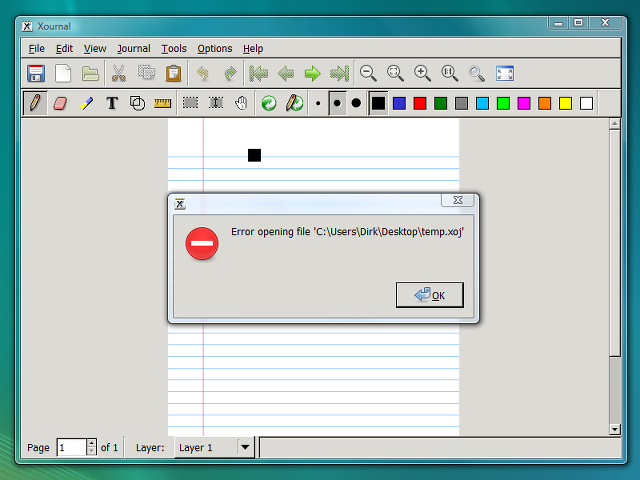Pick the magenta color swatch
Image resolution: width=640 pixels, height=480 pixels.
(x=524, y=103)
